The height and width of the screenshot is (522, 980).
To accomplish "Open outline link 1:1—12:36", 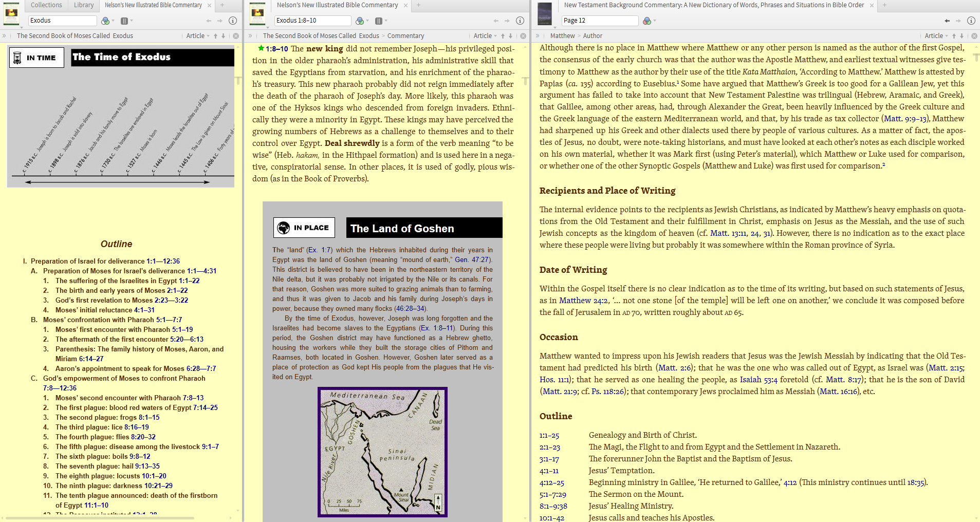I will [x=163, y=262].
